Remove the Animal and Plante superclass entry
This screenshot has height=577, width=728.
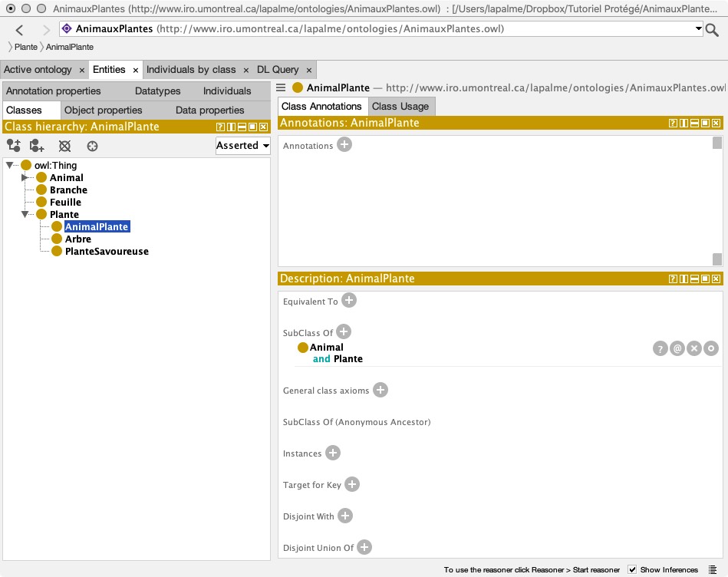tap(694, 348)
